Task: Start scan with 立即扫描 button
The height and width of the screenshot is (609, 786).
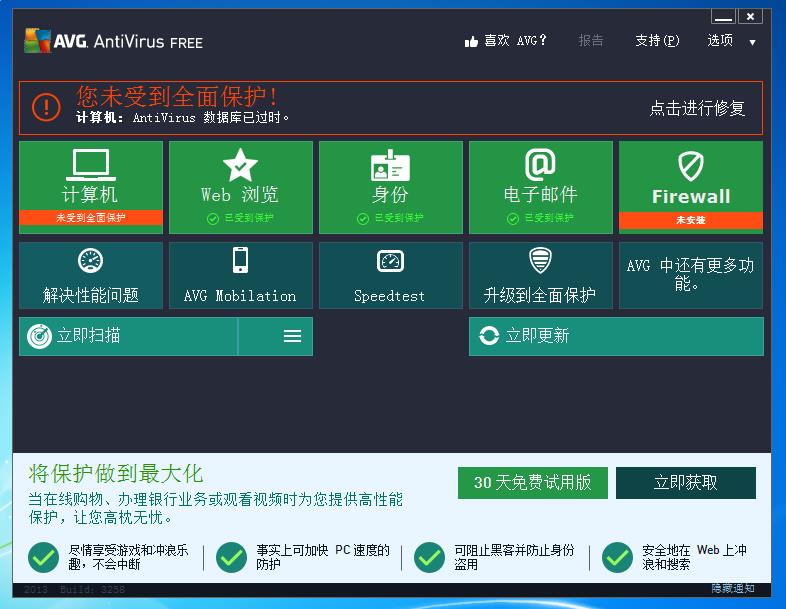Action: tap(128, 336)
